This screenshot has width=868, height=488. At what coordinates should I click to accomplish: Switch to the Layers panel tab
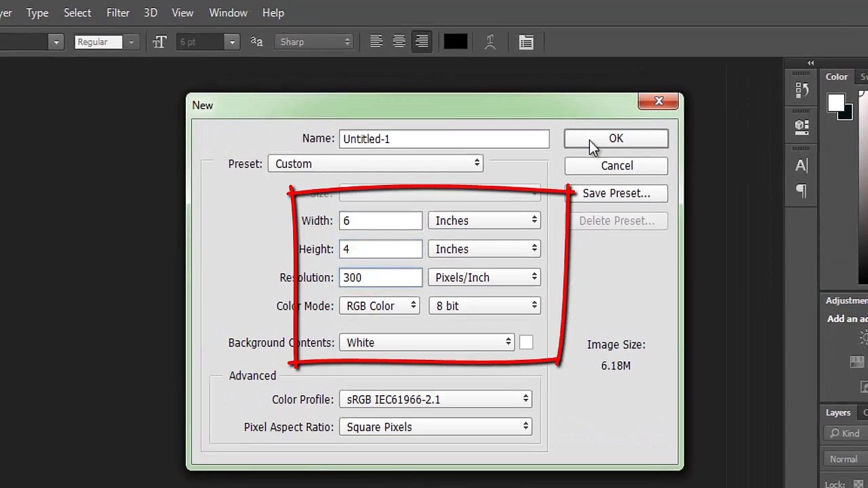[838, 413]
